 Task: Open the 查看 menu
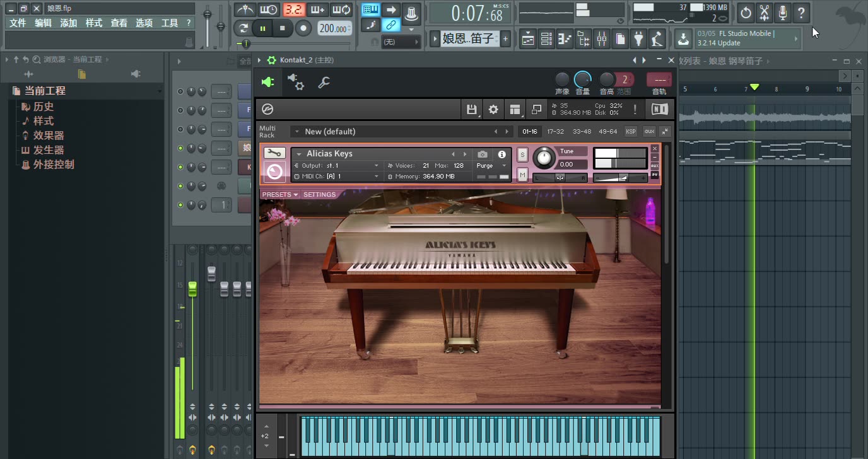pyautogui.click(x=119, y=23)
